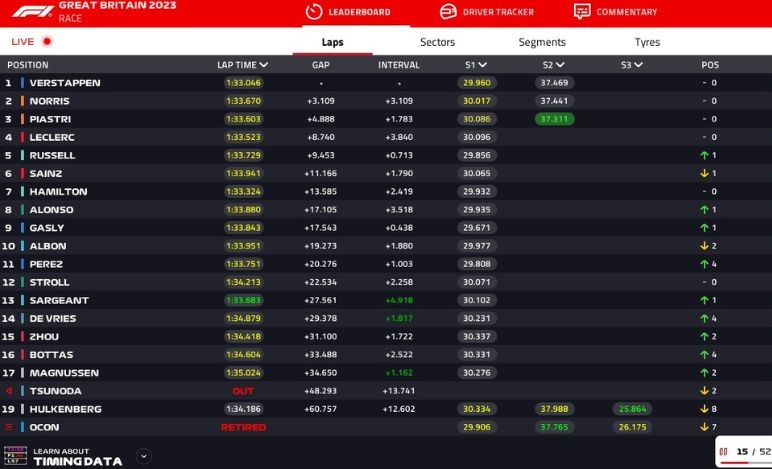Click the red LIVE indicator dot
Image resolution: width=772 pixels, height=469 pixels.
46,42
